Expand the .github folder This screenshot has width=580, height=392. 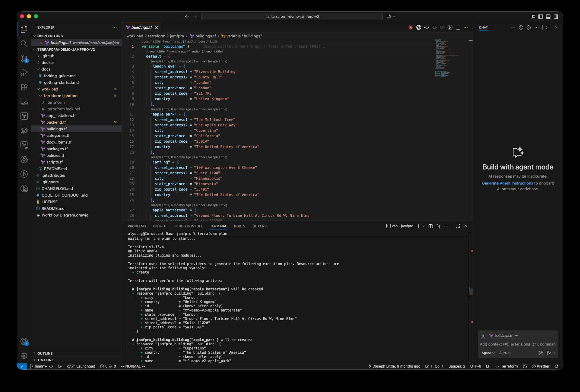click(48, 56)
